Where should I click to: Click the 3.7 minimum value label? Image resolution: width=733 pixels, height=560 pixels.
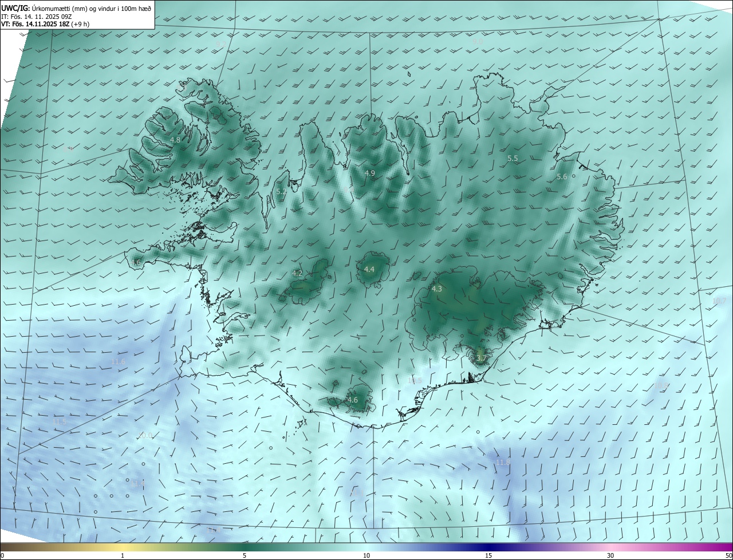(481, 359)
